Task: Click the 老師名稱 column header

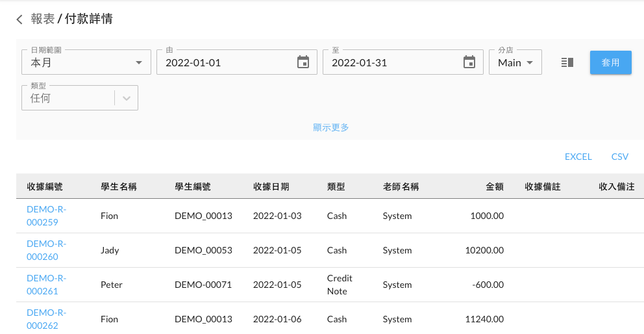Action: pyautogui.click(x=401, y=186)
